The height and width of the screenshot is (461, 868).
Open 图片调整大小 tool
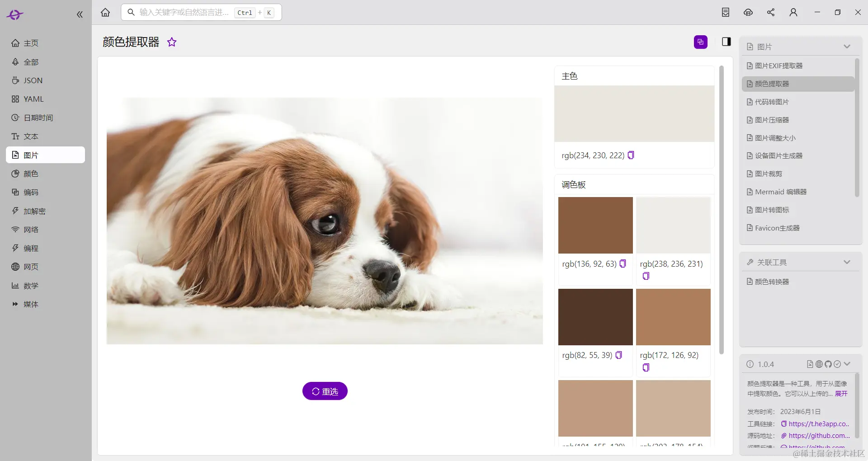798,138
